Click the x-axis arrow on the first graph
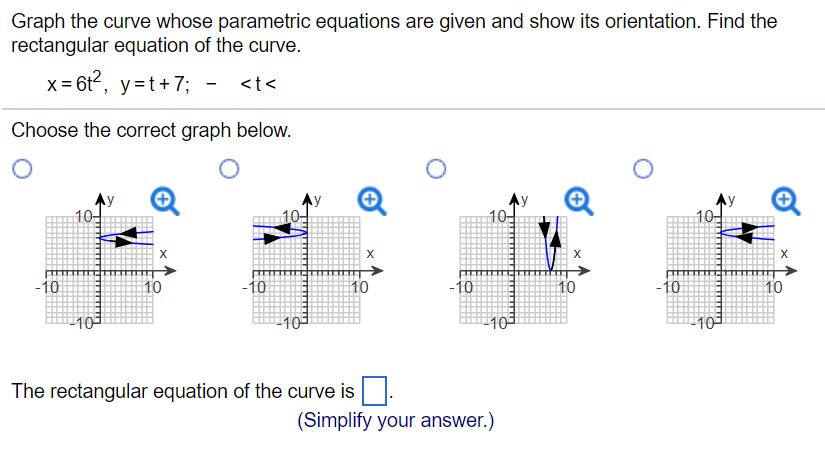 coord(170,271)
